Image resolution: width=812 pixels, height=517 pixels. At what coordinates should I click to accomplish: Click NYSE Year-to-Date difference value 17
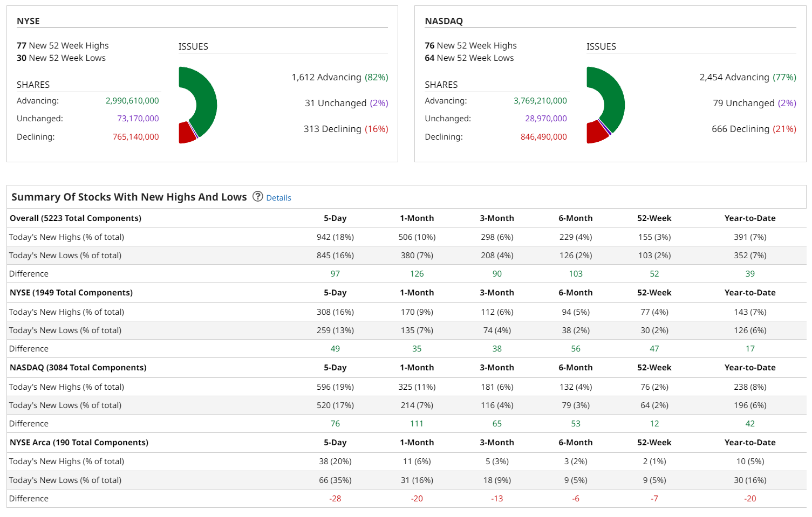[750, 349]
